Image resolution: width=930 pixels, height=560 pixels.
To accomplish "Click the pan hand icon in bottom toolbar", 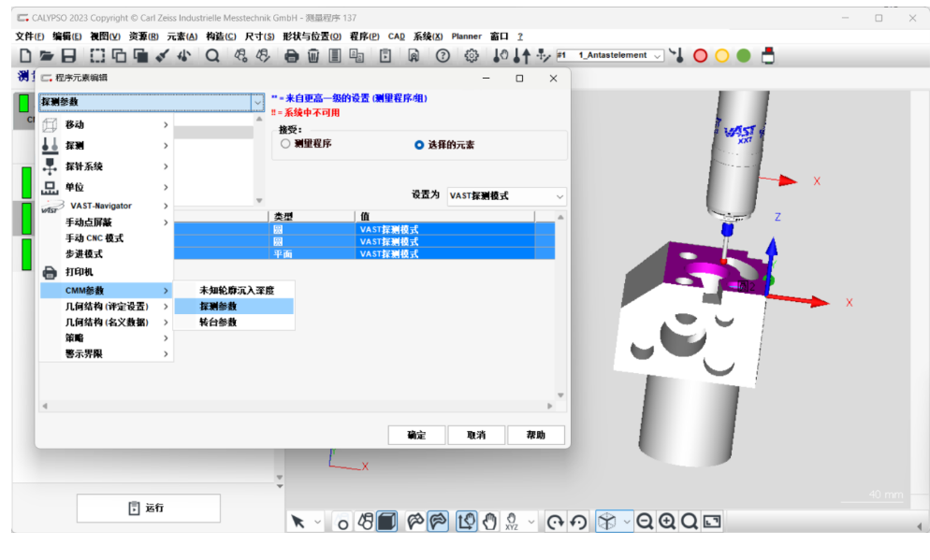I will tap(489, 522).
